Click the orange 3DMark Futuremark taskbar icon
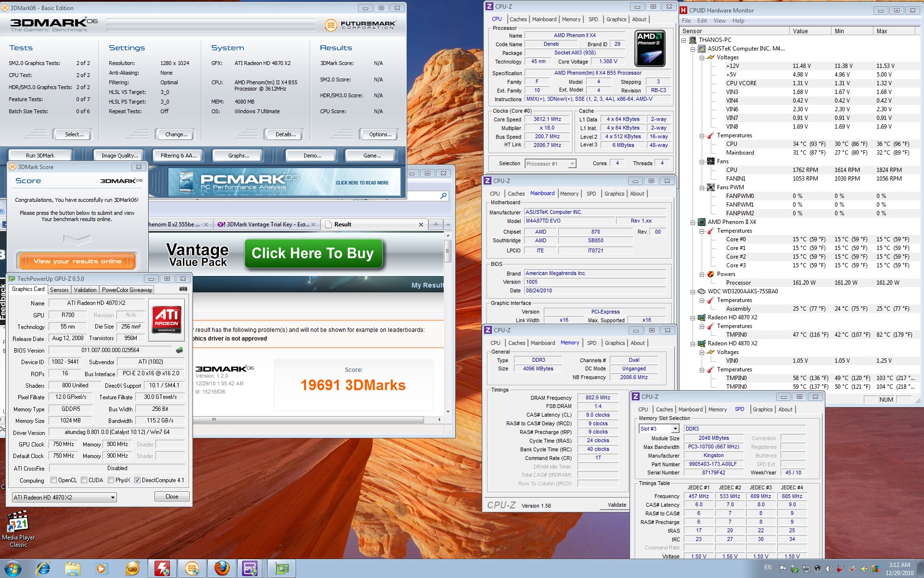The height and width of the screenshot is (578, 924). (x=192, y=569)
